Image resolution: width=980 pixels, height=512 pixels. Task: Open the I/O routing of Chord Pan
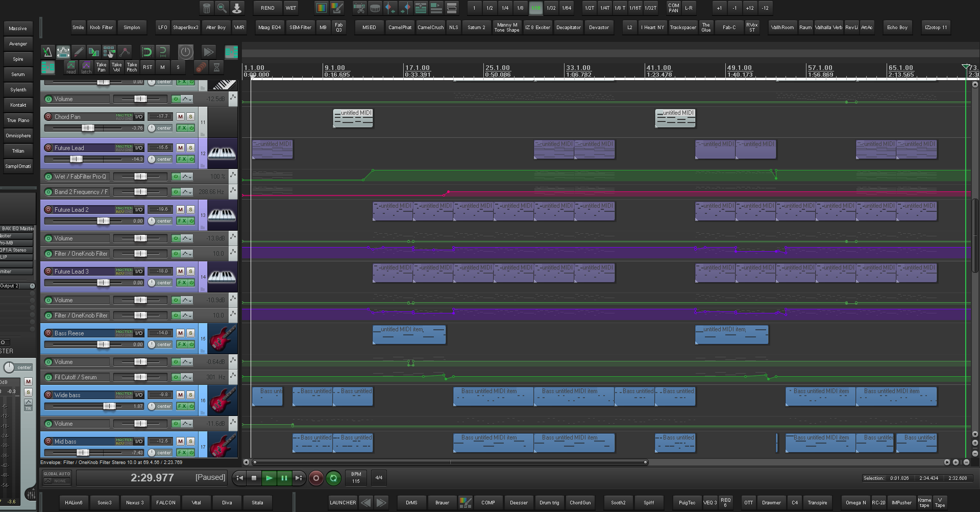click(x=139, y=116)
